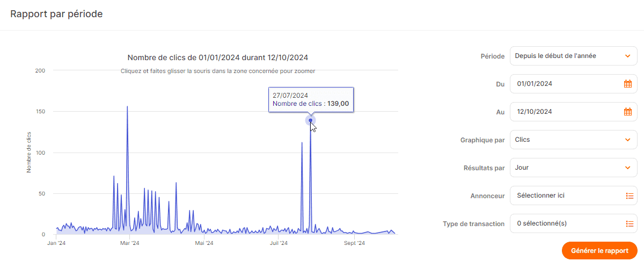
Task: Select the Annonceur 'Sélectionner ici' field
Action: (x=563, y=196)
